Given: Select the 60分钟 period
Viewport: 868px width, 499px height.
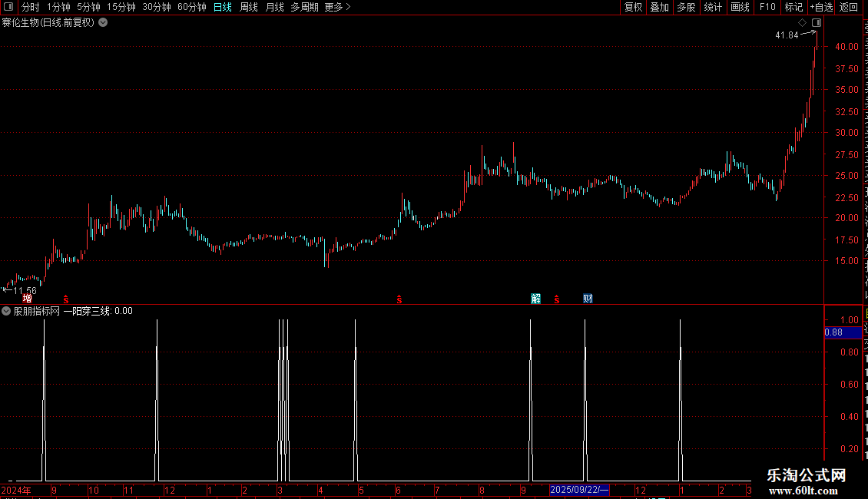Looking at the screenshot, I should [191, 7].
